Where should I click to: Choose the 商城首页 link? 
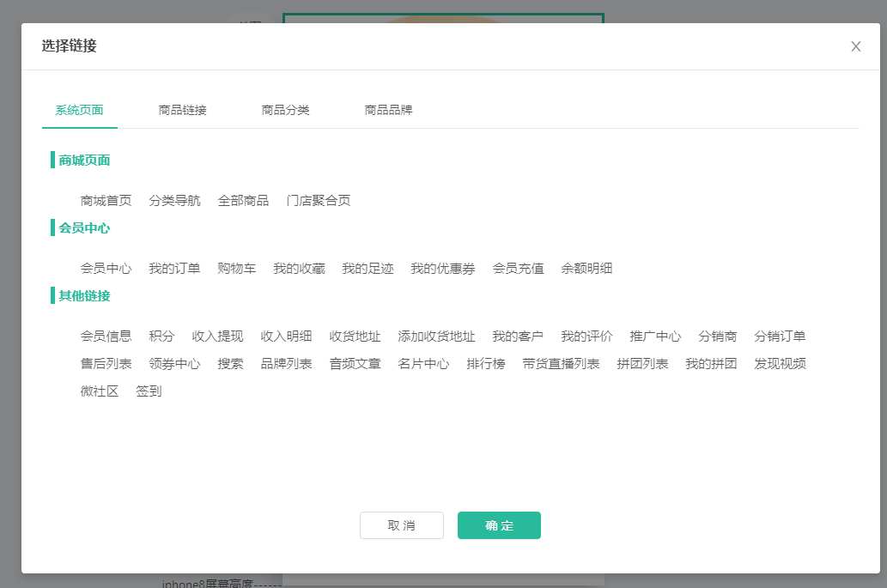point(106,201)
